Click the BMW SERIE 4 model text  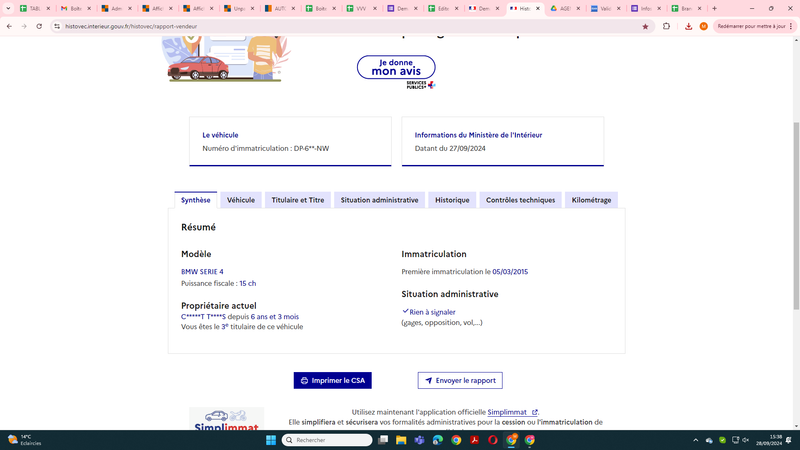202,272
